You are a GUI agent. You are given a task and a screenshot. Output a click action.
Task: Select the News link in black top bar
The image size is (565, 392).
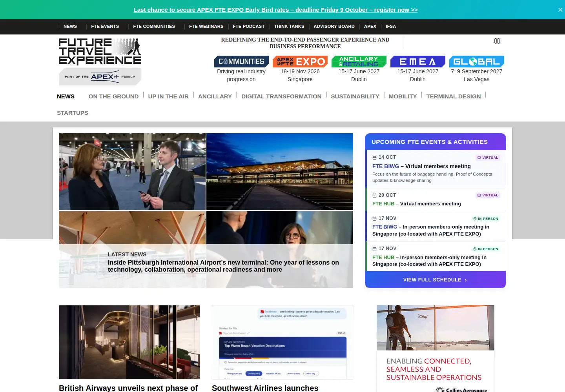(x=70, y=26)
